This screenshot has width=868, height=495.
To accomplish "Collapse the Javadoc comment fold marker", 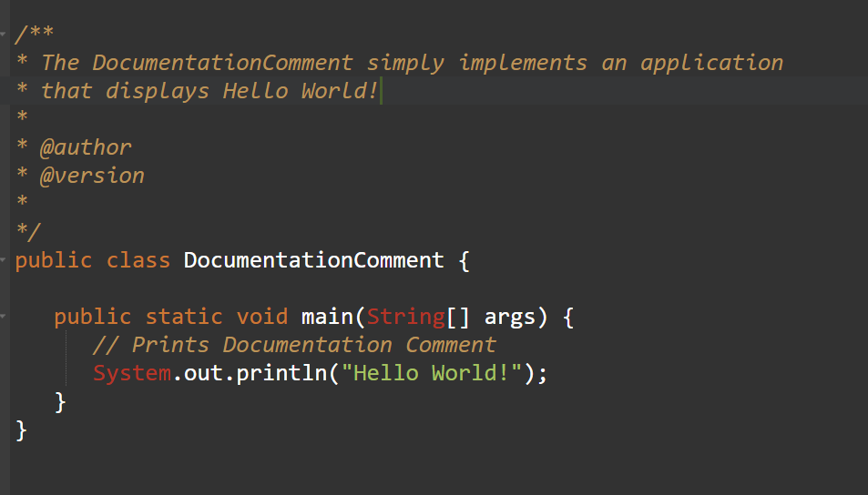I will pos(3,35).
